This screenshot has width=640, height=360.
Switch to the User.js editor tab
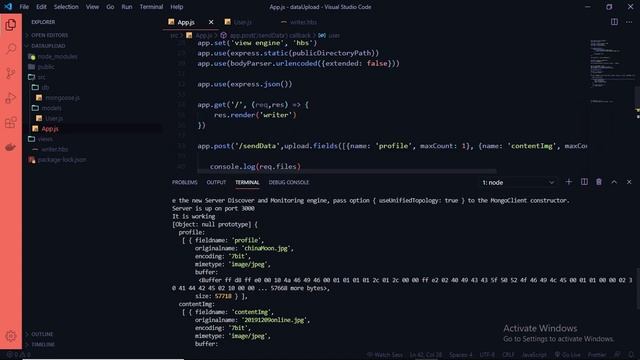tap(243, 22)
